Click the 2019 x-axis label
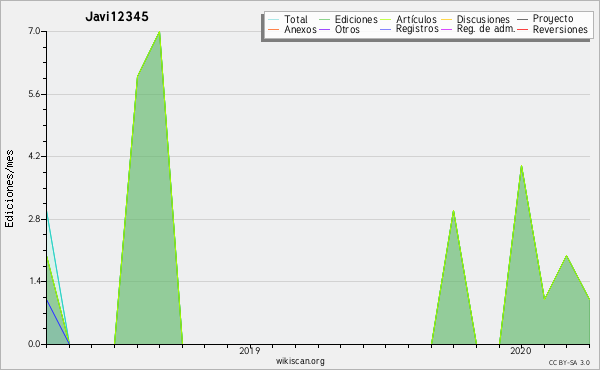Screen dimensions: 600x370 [250, 351]
